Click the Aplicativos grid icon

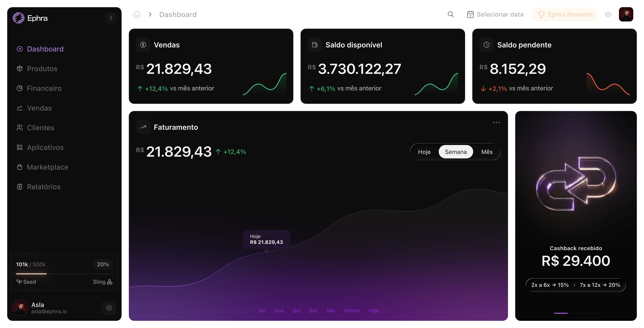point(20,147)
